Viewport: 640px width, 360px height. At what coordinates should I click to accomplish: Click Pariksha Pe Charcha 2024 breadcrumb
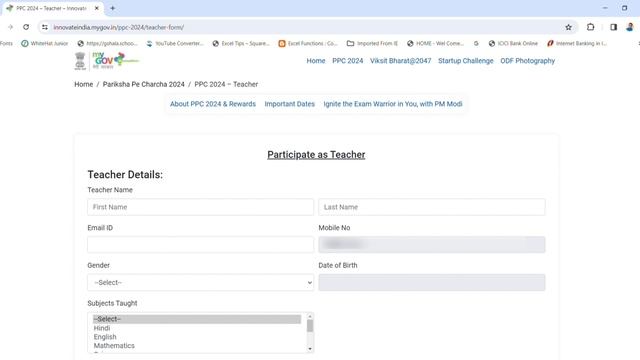pos(144,84)
